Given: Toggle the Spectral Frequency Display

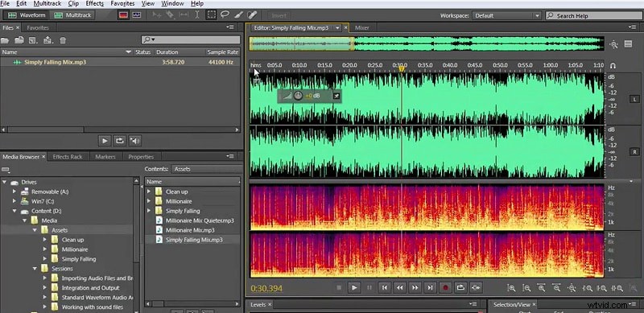Looking at the screenshot, I should point(124,15).
